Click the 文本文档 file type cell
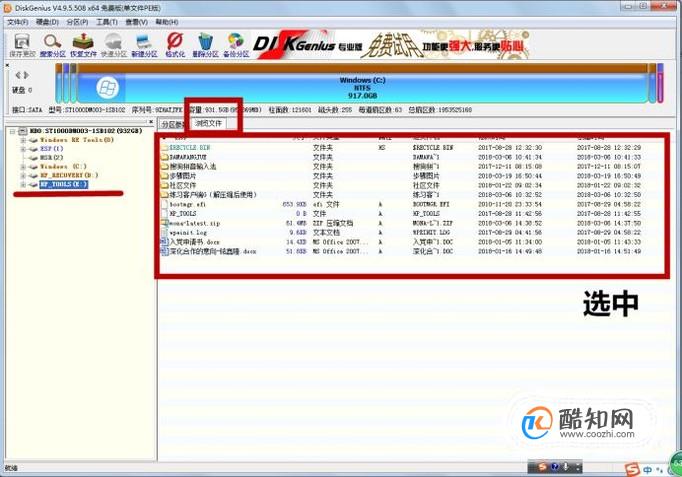Viewport: 682px width, 477px height. [x=326, y=233]
